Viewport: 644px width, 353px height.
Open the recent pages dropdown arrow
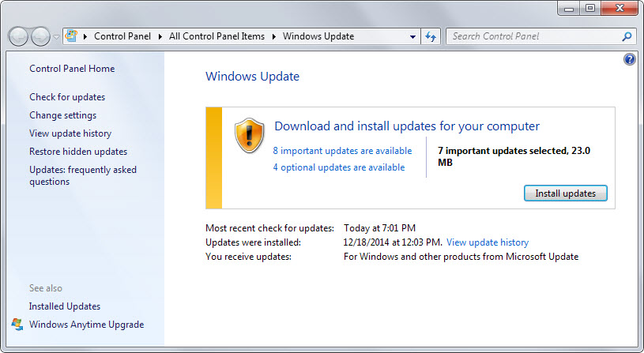point(56,36)
